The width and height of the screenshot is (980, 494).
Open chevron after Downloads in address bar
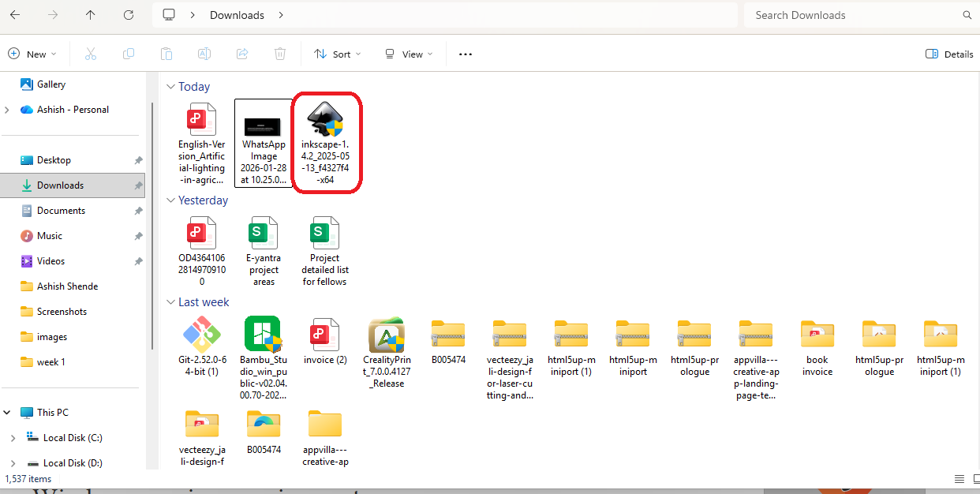pos(281,15)
